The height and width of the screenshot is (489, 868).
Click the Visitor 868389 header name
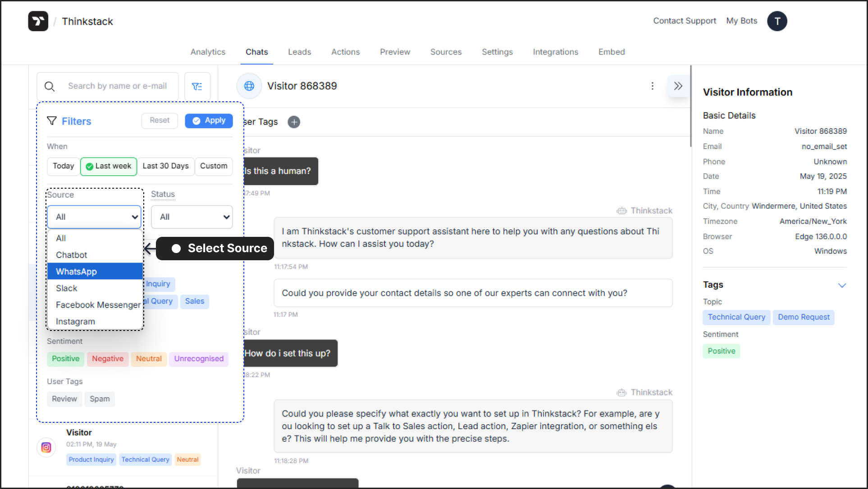tap(302, 86)
